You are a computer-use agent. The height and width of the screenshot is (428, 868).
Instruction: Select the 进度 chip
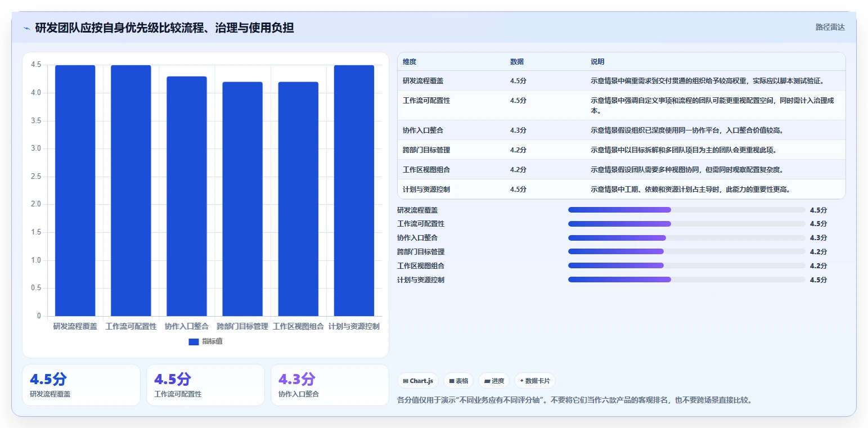click(494, 381)
